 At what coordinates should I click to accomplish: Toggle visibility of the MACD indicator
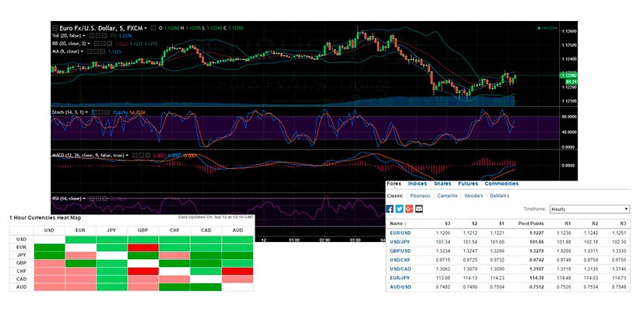click(x=135, y=155)
